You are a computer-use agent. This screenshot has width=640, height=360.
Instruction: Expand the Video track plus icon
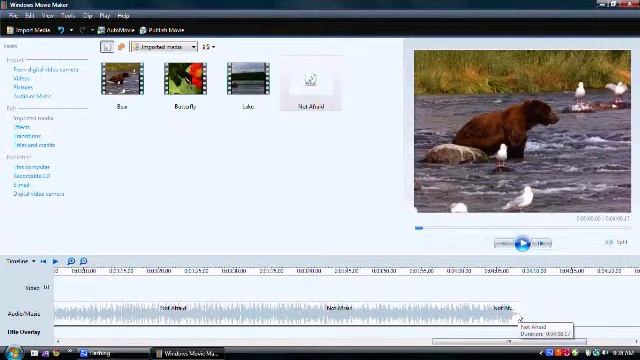pos(47,287)
